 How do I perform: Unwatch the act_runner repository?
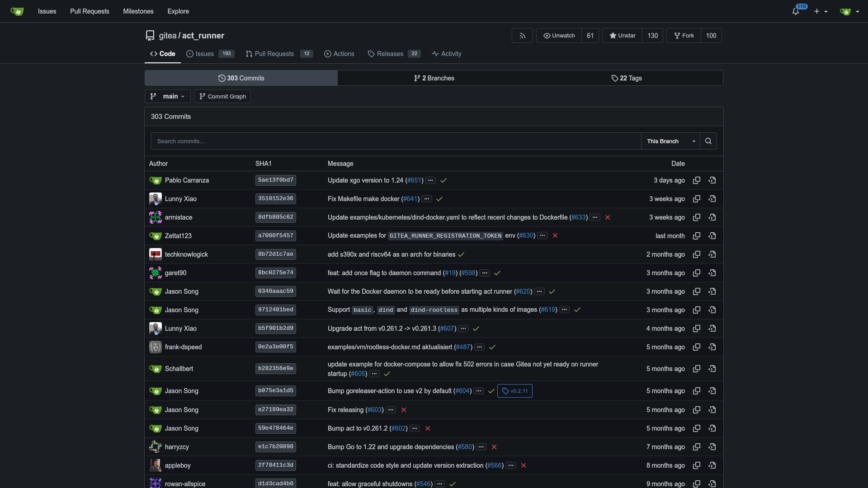click(559, 36)
